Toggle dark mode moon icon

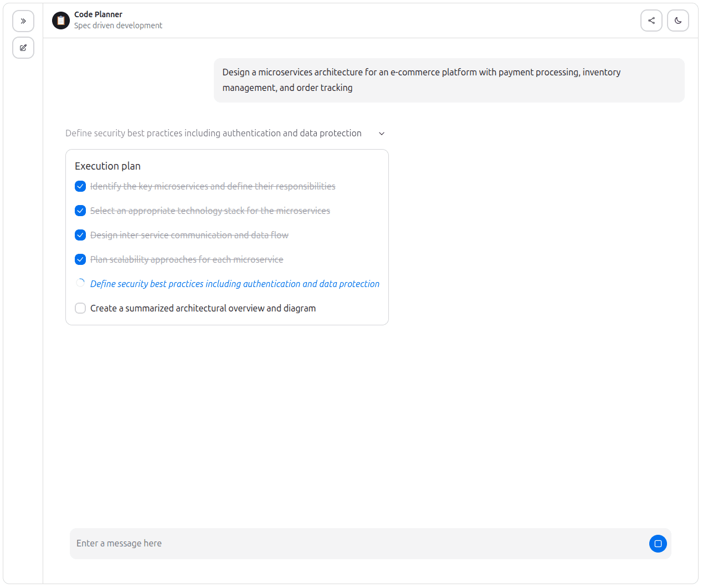tap(678, 21)
